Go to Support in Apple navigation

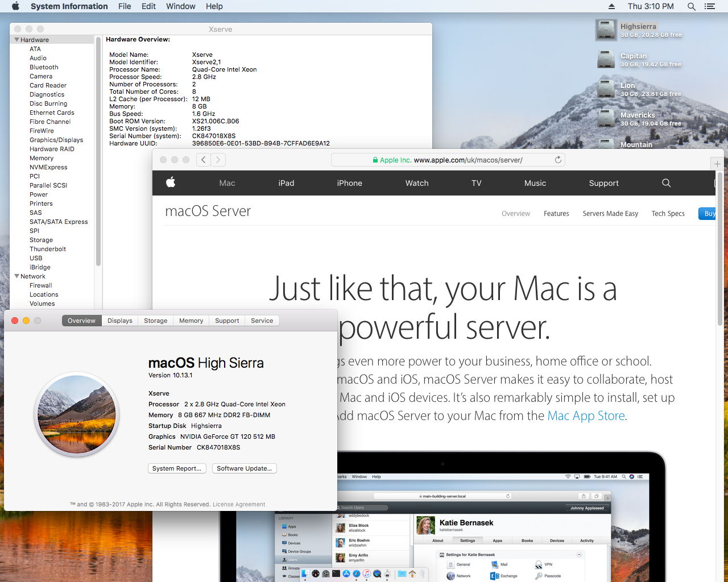[x=604, y=183]
